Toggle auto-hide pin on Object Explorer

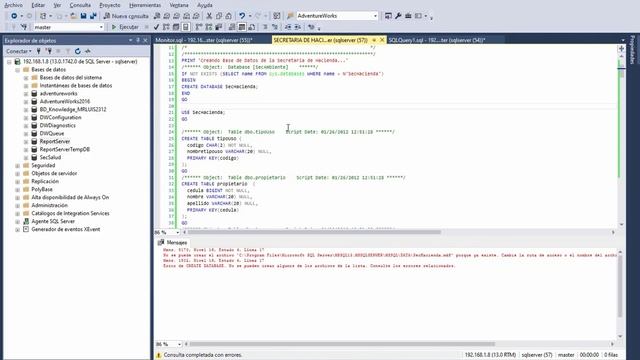point(138,40)
